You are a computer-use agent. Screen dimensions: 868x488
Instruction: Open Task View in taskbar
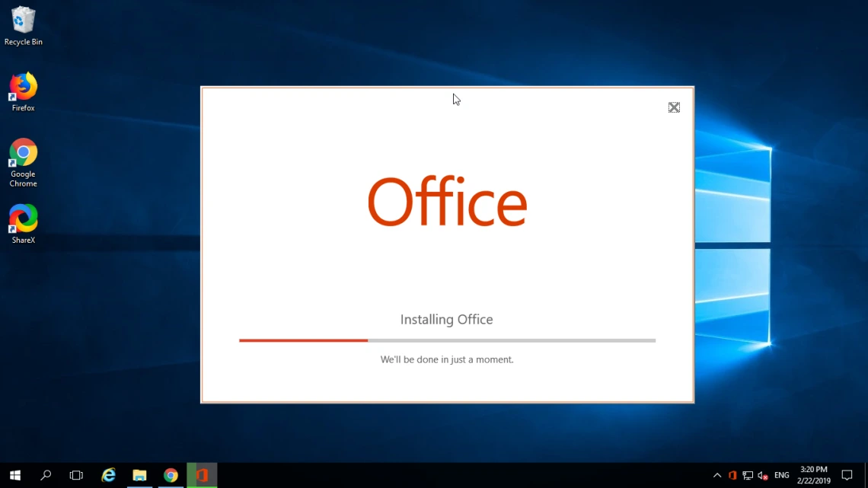(76, 475)
